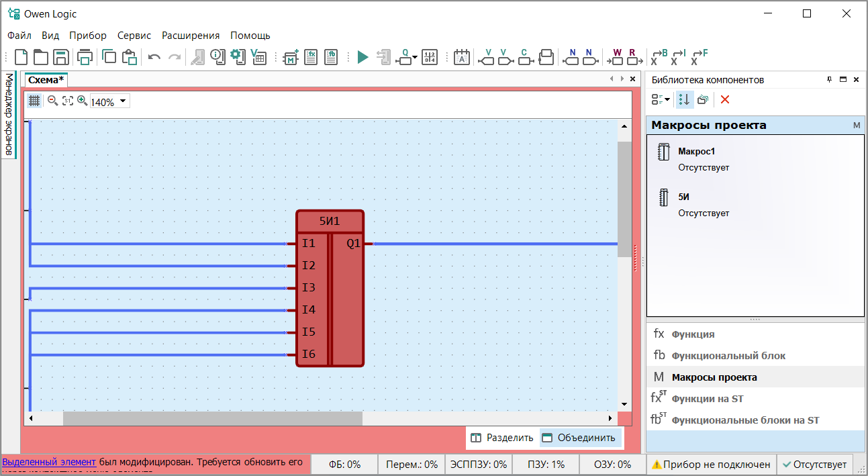Expand Макросы проекта category

click(755, 377)
